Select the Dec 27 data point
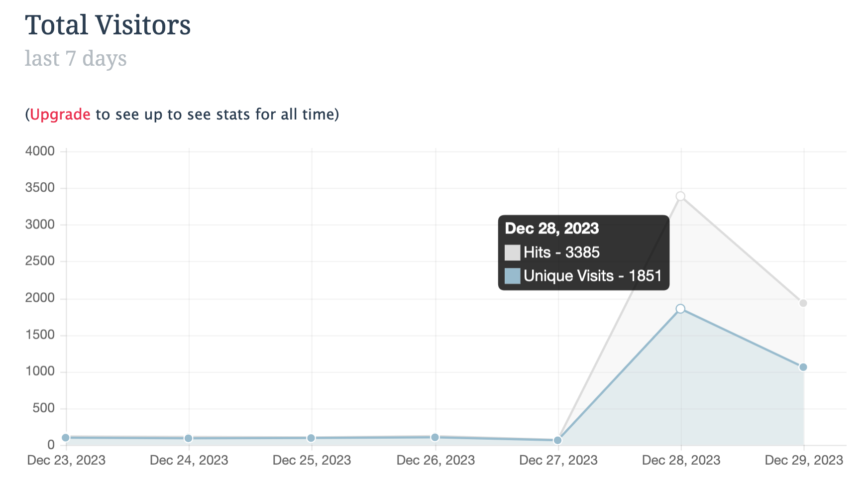868x491 pixels. pyautogui.click(x=557, y=440)
